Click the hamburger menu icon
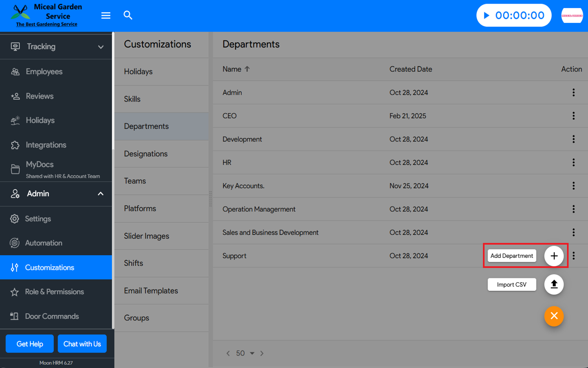The height and width of the screenshot is (368, 588). pos(106,16)
